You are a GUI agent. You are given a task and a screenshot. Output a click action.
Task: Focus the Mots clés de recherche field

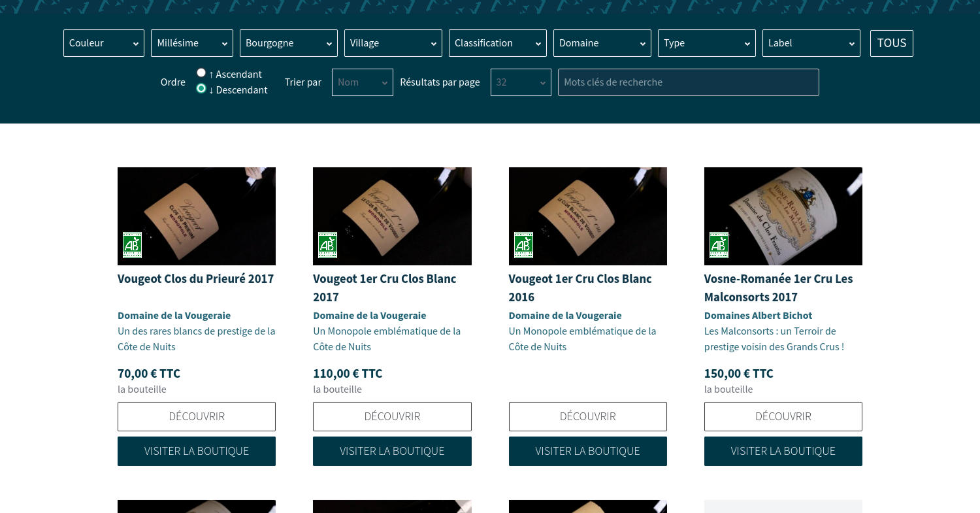tap(688, 82)
